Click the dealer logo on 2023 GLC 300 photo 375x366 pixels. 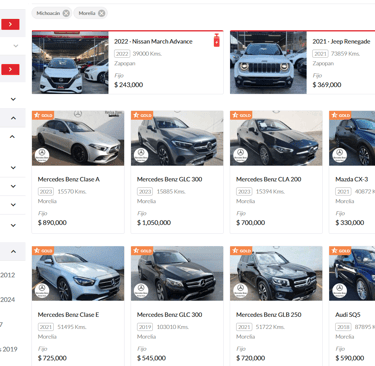141,155
